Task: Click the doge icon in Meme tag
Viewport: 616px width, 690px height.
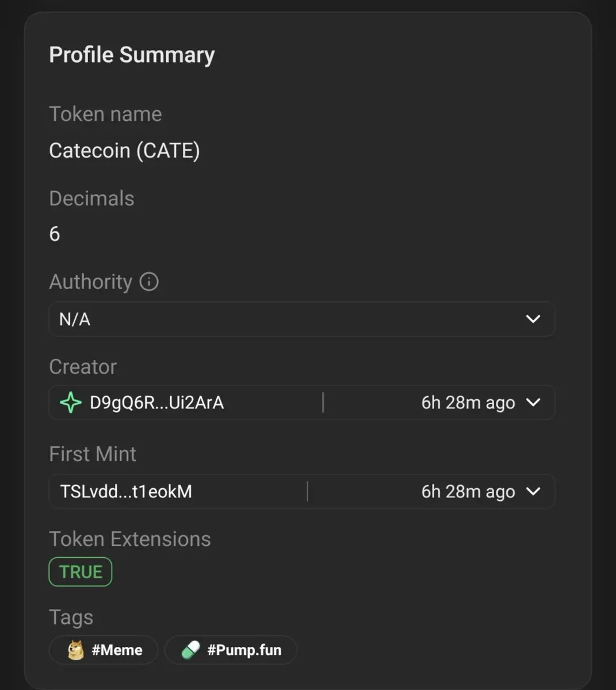Action: point(76,650)
